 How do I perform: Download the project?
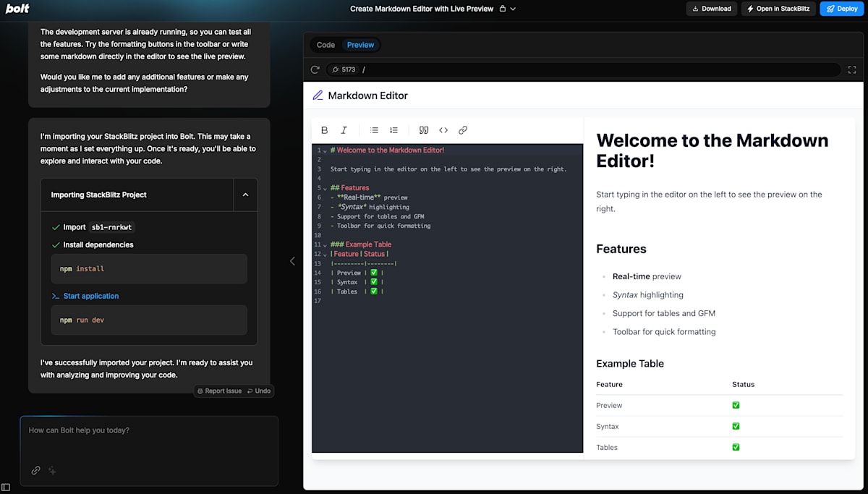coord(712,9)
